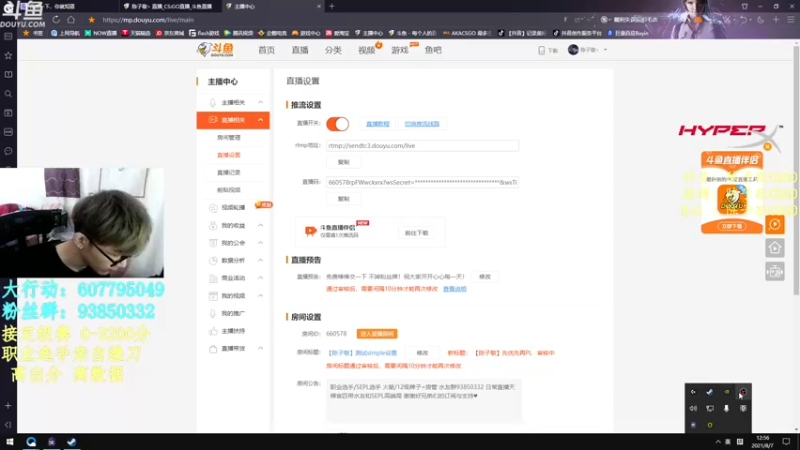This screenshot has height=450, width=800.
Task: Go to the browser home page icon
Action: coord(71,20)
